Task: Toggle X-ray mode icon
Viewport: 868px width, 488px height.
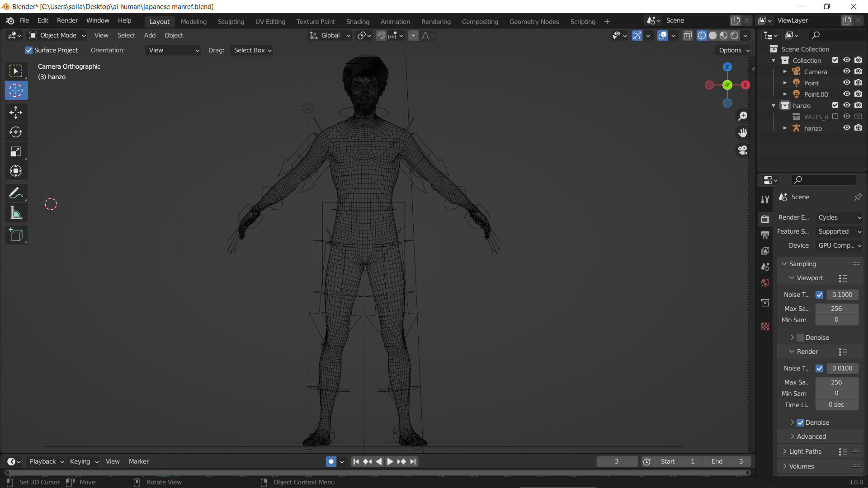Action: click(688, 35)
